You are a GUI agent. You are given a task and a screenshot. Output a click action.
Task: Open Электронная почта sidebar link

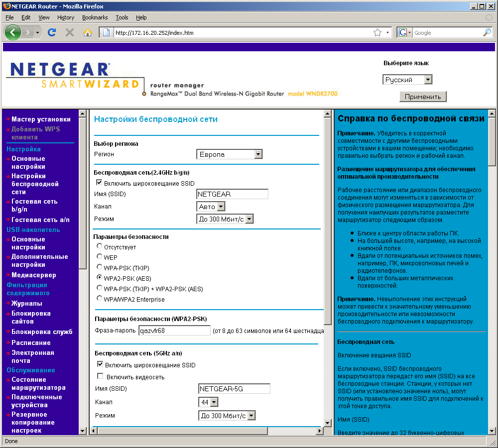tap(33, 356)
